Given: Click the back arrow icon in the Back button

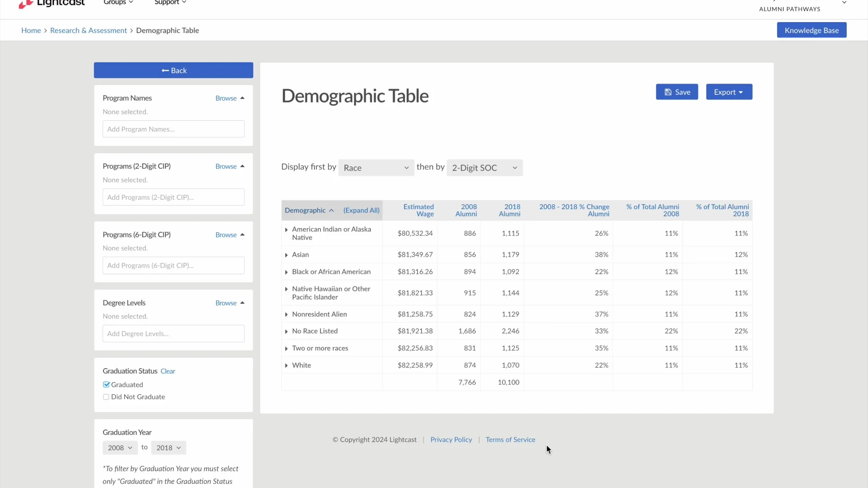Looking at the screenshot, I should click(164, 70).
